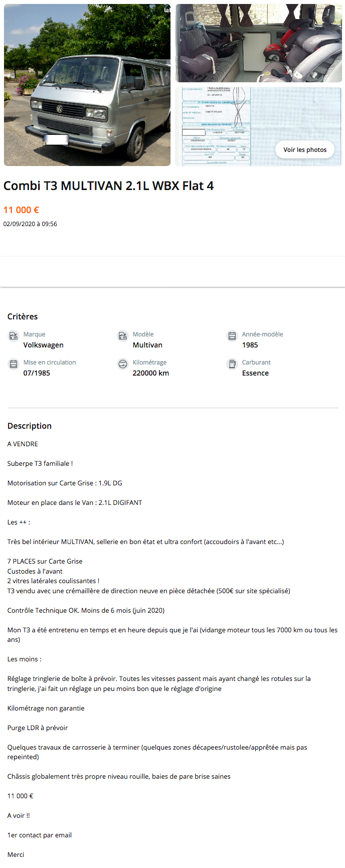The height and width of the screenshot is (868, 345).
Task: Click the line 'Kilométrage non garantie'
Action: point(46,708)
